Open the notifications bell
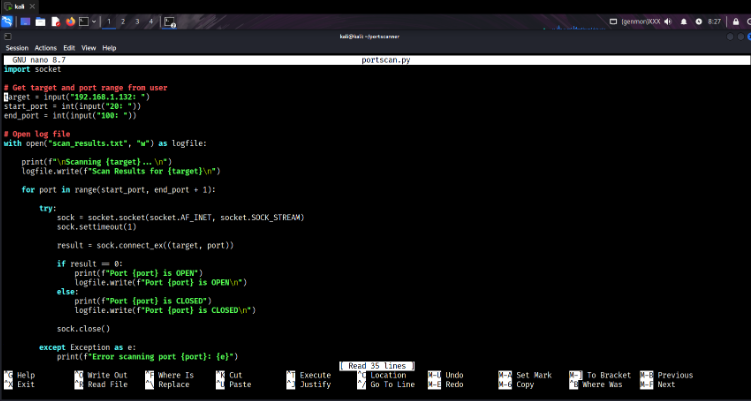 pyautogui.click(x=683, y=22)
